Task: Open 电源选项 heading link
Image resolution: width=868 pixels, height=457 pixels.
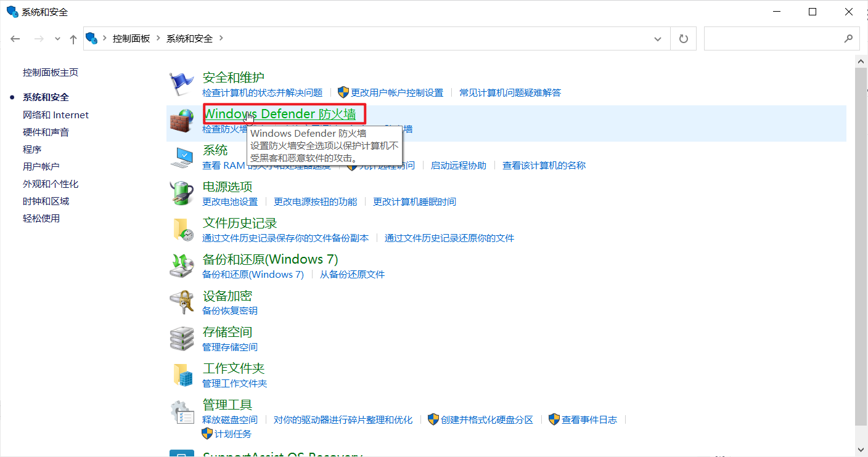Action: pos(227,187)
